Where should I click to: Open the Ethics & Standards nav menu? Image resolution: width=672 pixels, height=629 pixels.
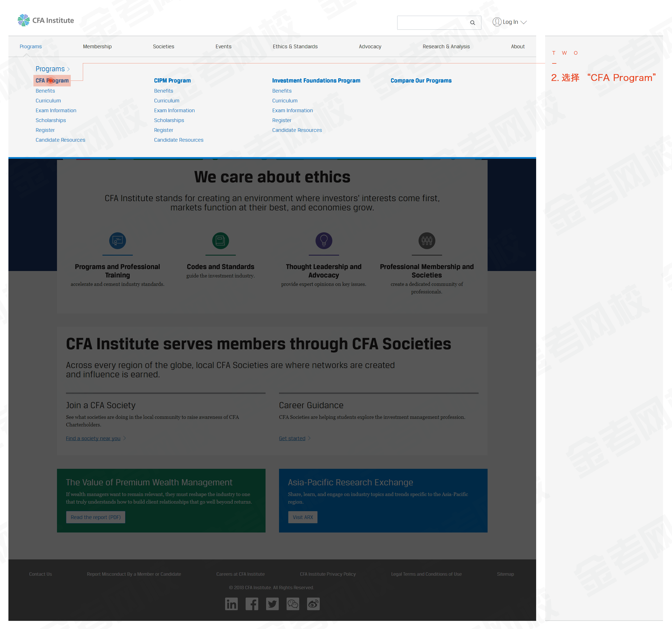pos(295,46)
